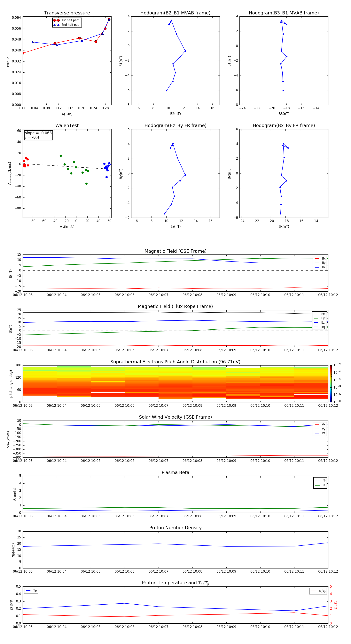
Task: Click the 10^-31 colorbar tick label
Action: click(337, 402)
